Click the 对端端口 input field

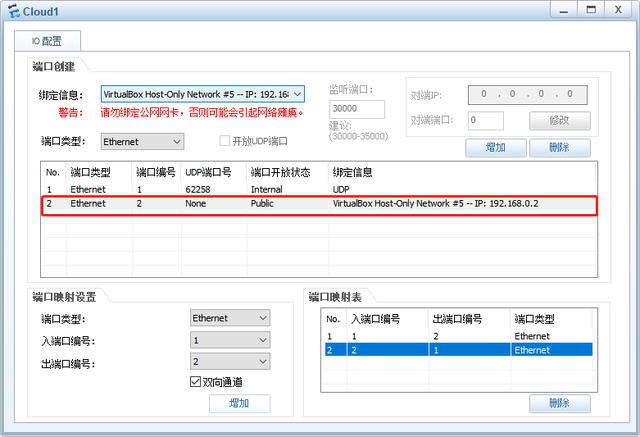[x=485, y=120]
